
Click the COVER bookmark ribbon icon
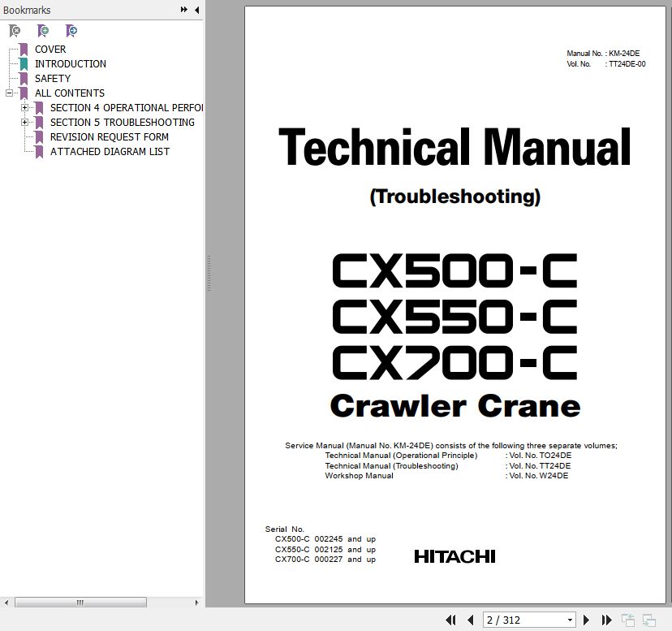coord(24,50)
